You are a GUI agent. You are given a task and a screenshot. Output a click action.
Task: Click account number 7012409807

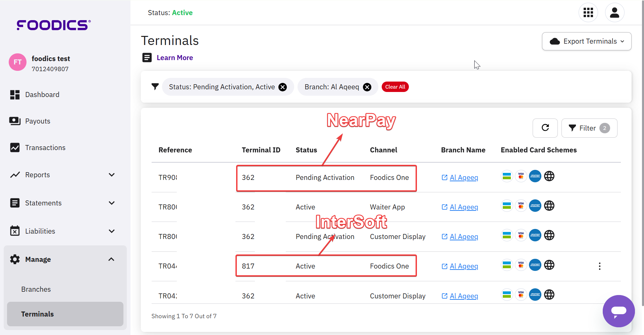tap(50, 69)
